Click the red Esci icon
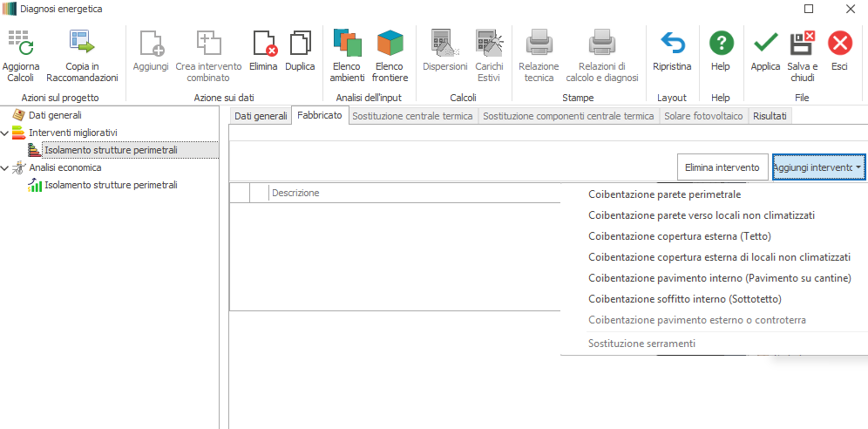Screen dimensions: 868x429 (839, 44)
